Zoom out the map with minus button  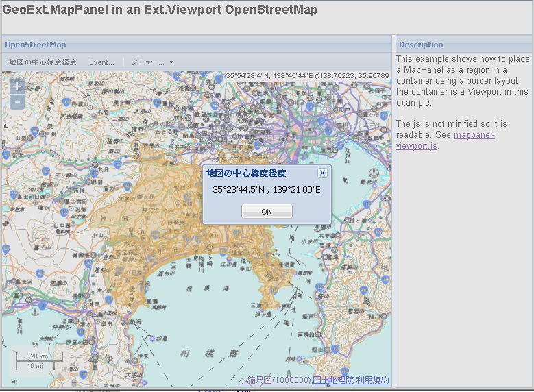(x=18, y=102)
